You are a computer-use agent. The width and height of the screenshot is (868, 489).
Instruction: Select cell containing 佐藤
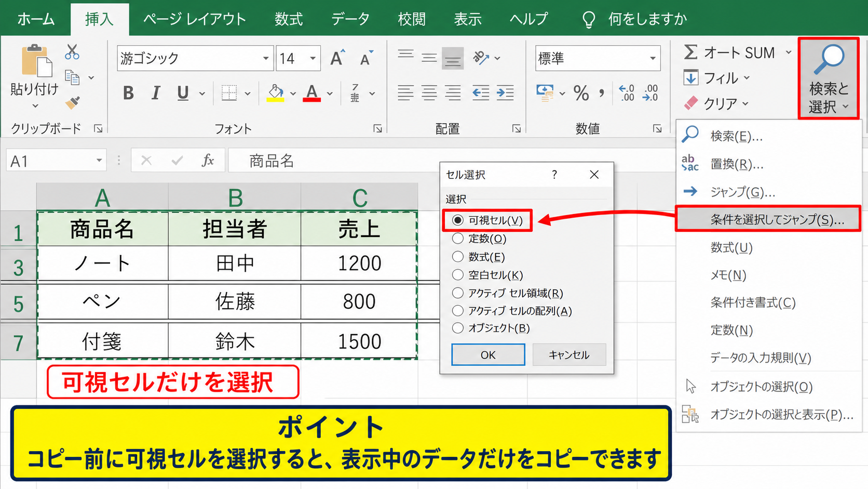(235, 301)
